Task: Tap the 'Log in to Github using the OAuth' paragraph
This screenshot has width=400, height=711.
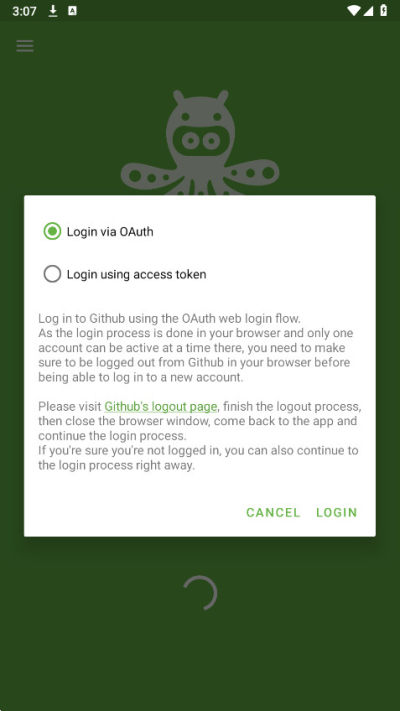Action: tap(195, 347)
